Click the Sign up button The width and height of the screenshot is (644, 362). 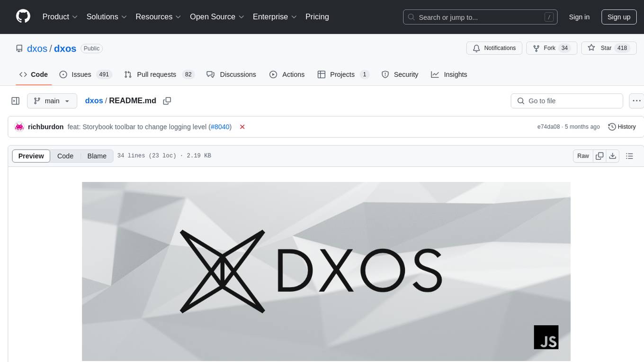coord(619,17)
